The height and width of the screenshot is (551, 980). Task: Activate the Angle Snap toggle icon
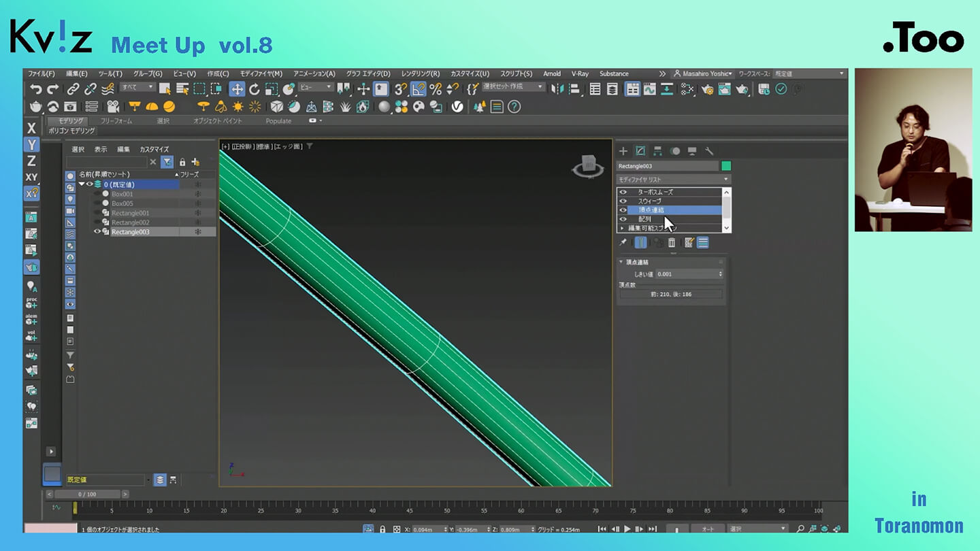[x=418, y=89]
